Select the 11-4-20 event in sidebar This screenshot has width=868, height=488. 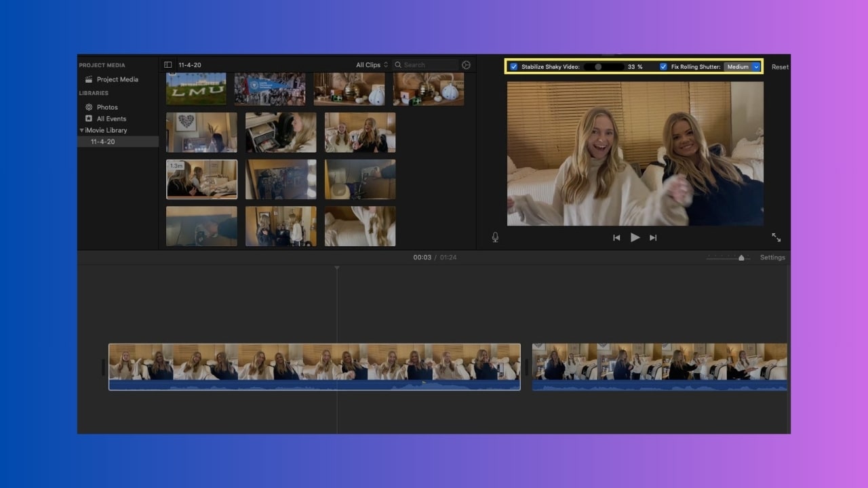point(118,142)
